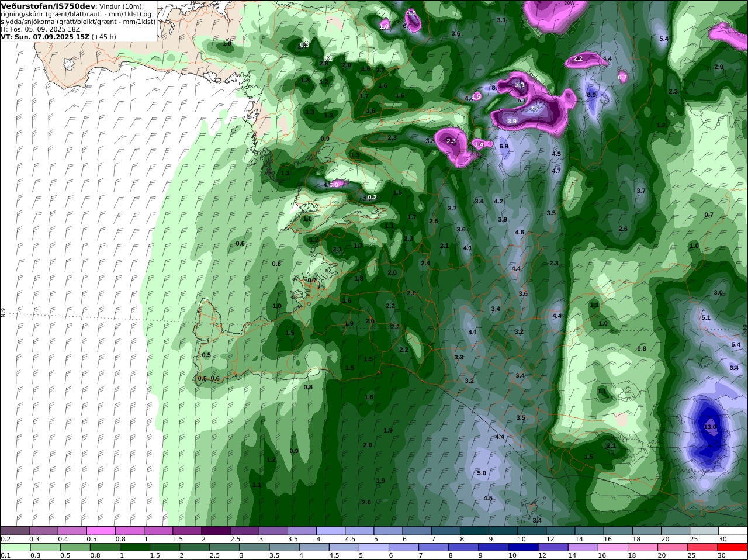Click the 3.3 value label on the map
Screen dimensions: 748x560
[459, 357]
